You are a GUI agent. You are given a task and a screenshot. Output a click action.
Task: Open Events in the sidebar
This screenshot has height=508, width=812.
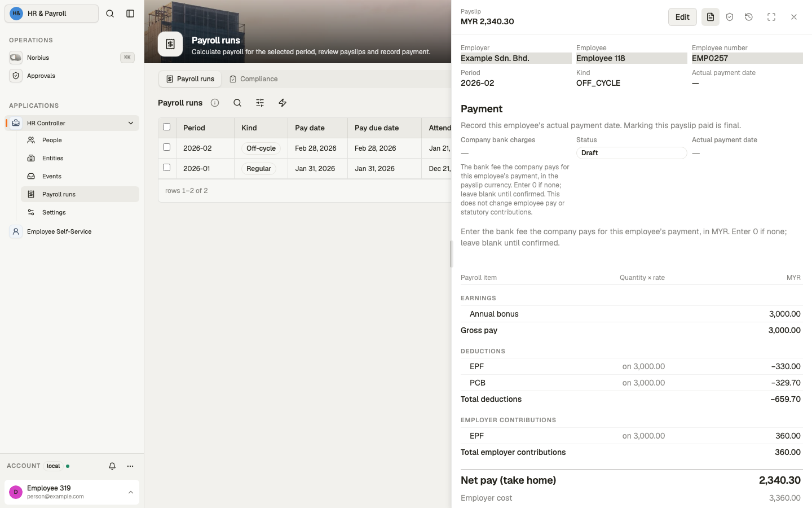pos(80,176)
